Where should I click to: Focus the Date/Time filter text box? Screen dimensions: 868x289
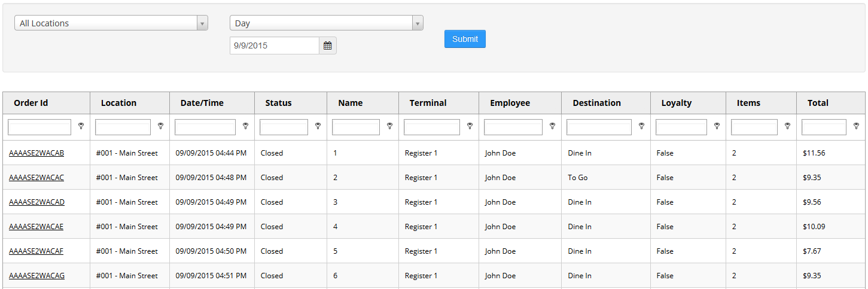pos(205,127)
